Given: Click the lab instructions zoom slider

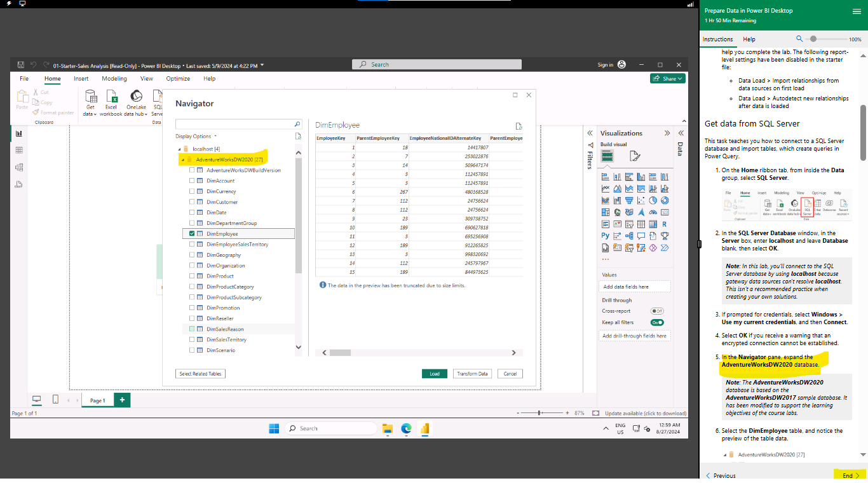Looking at the screenshot, I should pyautogui.click(x=813, y=39).
